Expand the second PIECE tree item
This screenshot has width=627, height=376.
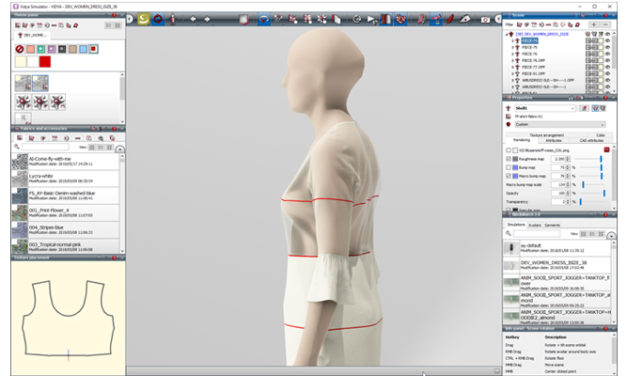(x=513, y=47)
